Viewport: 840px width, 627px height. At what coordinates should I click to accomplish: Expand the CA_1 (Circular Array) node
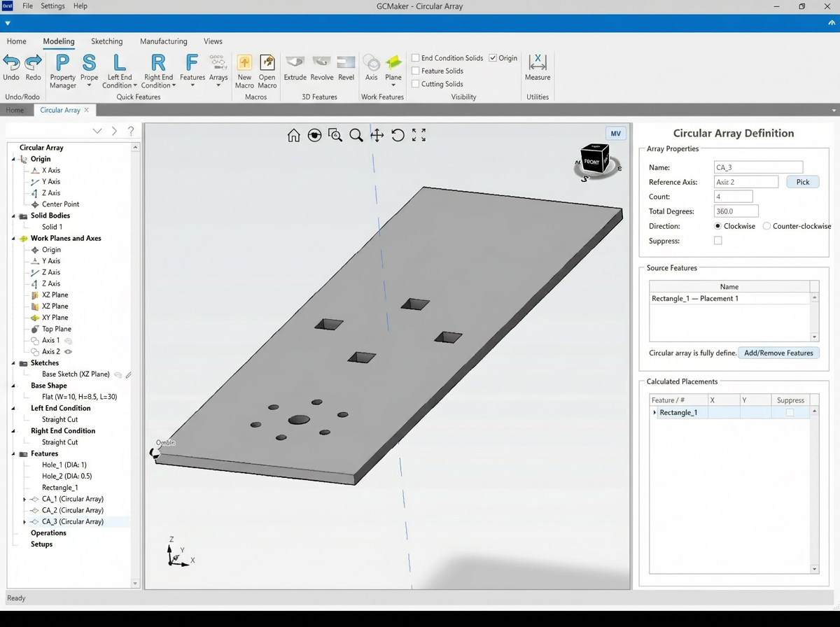pyautogui.click(x=24, y=500)
